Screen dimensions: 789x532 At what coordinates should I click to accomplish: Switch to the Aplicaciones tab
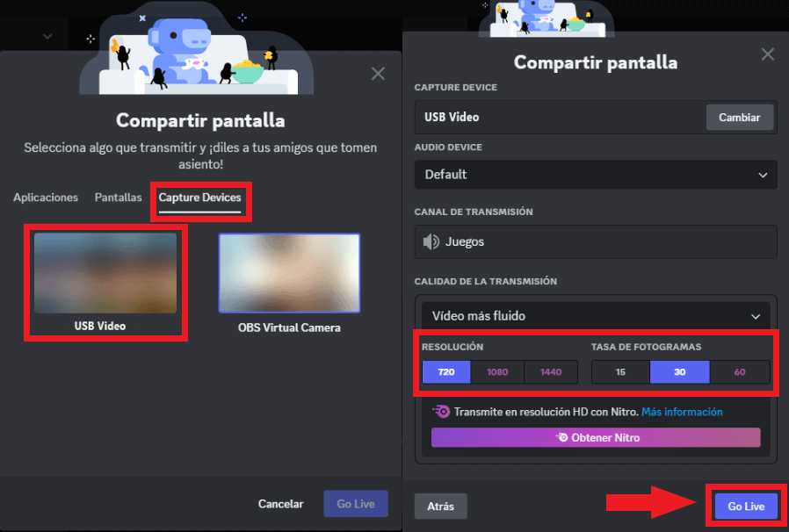46,198
